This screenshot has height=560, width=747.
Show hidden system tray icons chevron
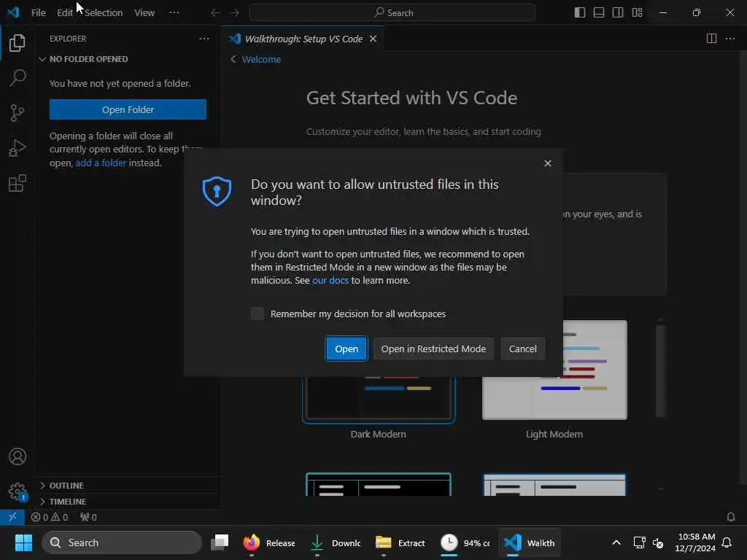[x=616, y=542]
